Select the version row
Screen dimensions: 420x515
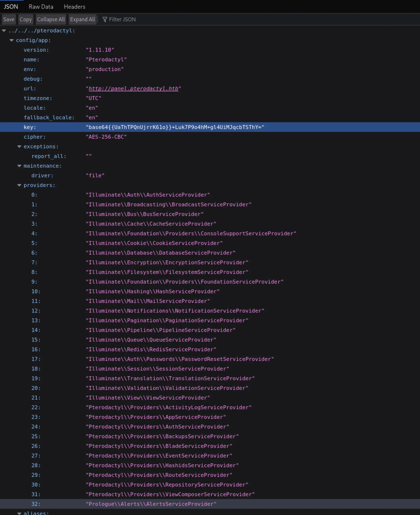pyautogui.click(x=210, y=50)
